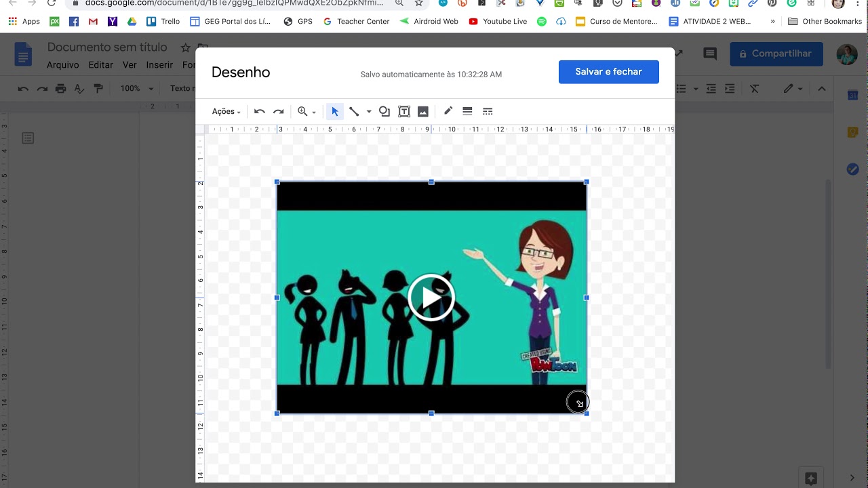868x488 pixels.
Task: Click the Documento sem título title field
Action: click(107, 47)
